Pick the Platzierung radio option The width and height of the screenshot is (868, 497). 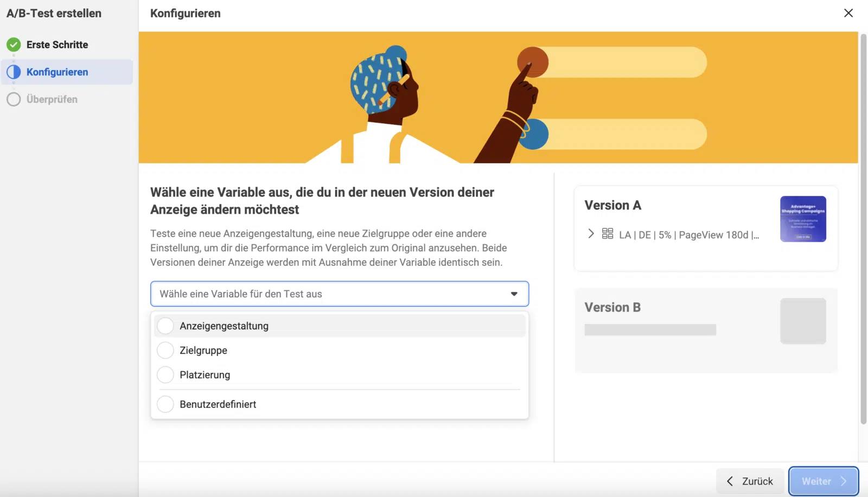point(165,375)
